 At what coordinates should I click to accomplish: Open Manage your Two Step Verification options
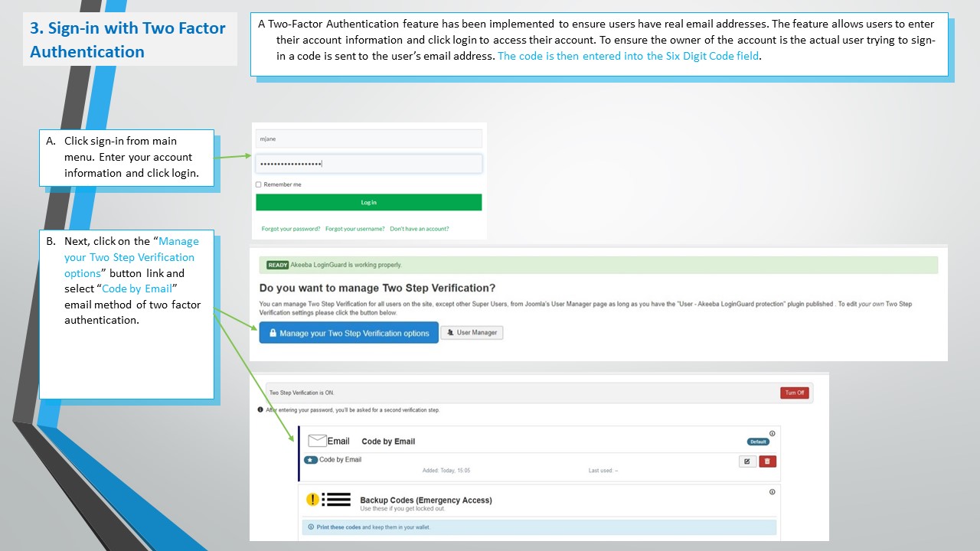348,333
